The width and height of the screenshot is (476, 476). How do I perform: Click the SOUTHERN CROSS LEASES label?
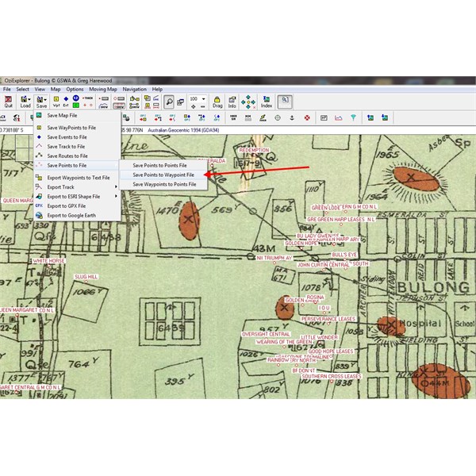pyautogui.click(x=332, y=376)
